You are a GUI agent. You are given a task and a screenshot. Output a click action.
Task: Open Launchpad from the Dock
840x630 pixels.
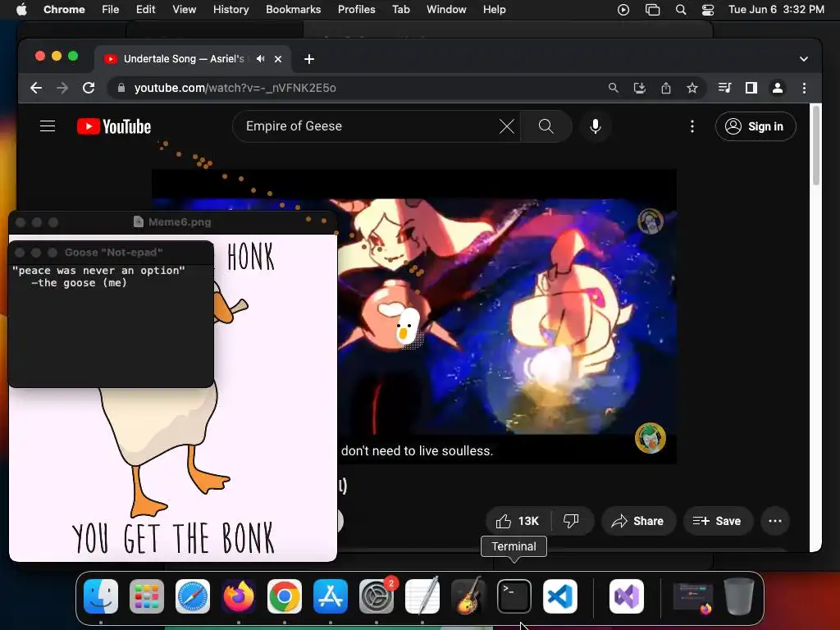(x=147, y=596)
